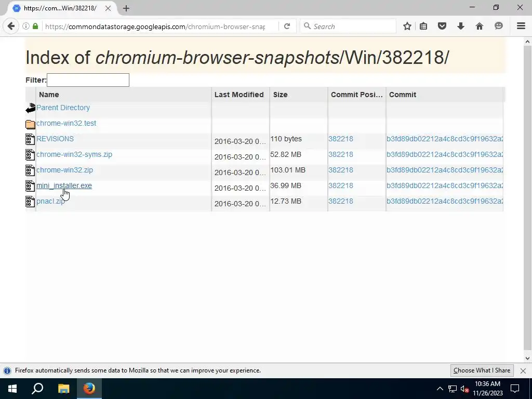Viewport: 532px width, 399px height.
Task: Click the info icon in notification bar
Action: [7, 371]
